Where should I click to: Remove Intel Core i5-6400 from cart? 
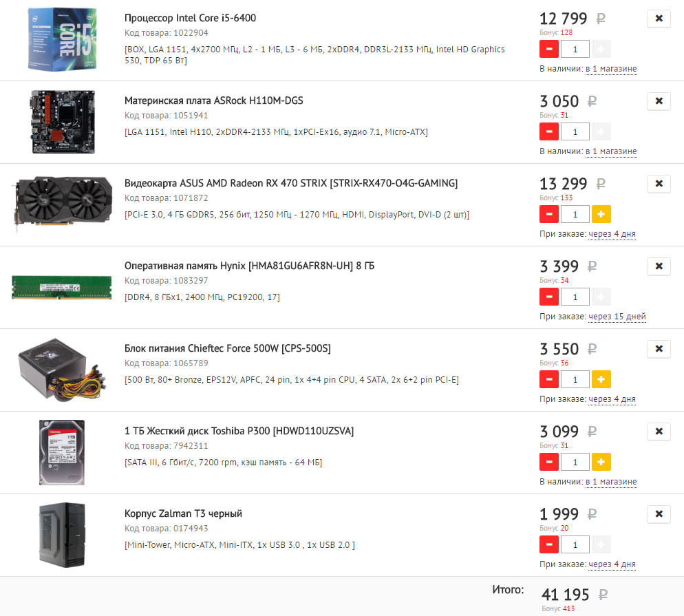click(x=659, y=19)
